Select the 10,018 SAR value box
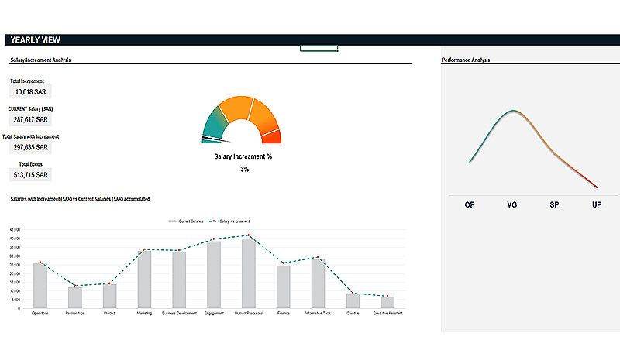The width and height of the screenshot is (620, 364). (x=30, y=91)
